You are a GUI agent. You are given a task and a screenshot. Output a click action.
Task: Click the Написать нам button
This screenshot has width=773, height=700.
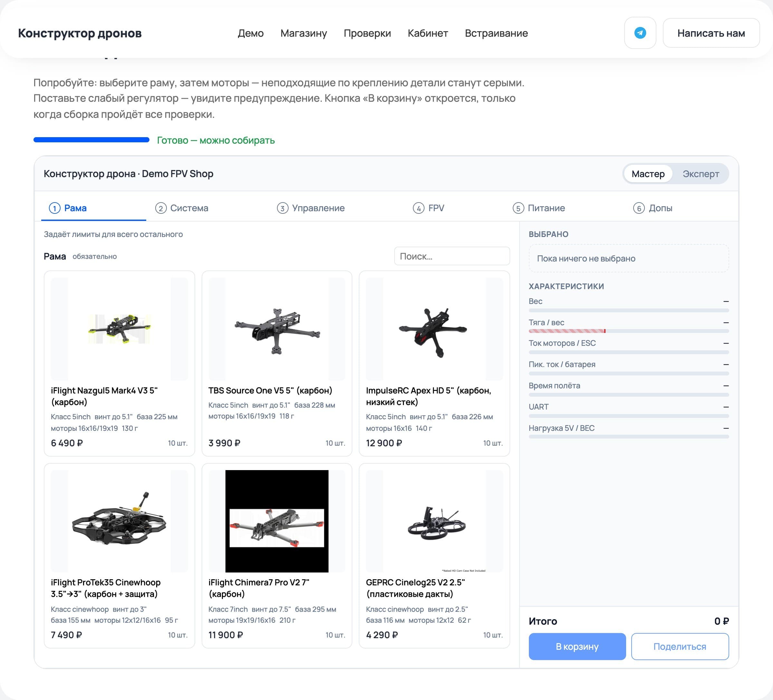click(x=711, y=33)
